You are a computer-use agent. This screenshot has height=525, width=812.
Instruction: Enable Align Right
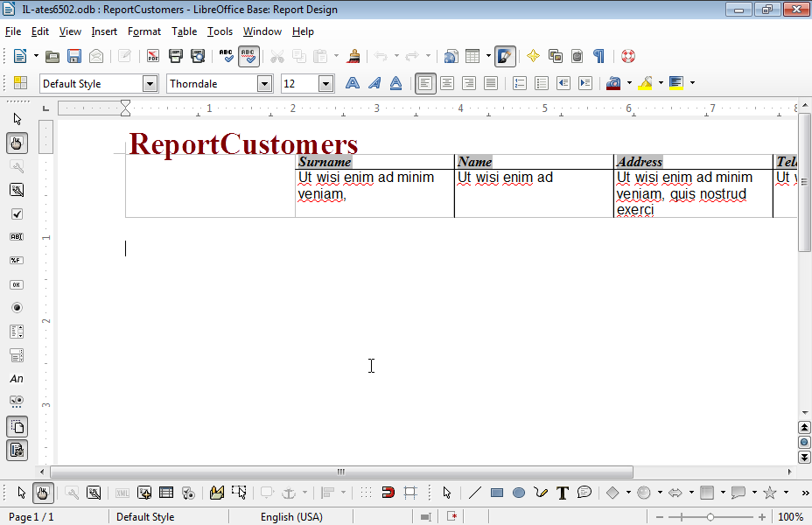click(469, 83)
